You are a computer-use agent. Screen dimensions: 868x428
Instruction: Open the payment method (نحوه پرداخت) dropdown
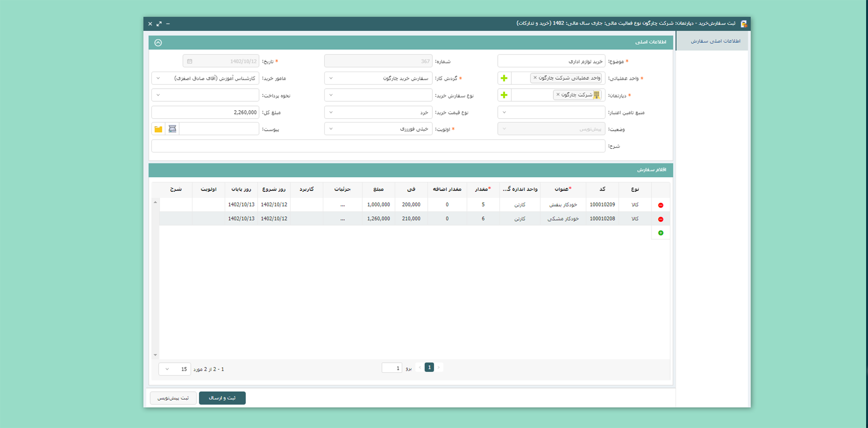pos(205,95)
